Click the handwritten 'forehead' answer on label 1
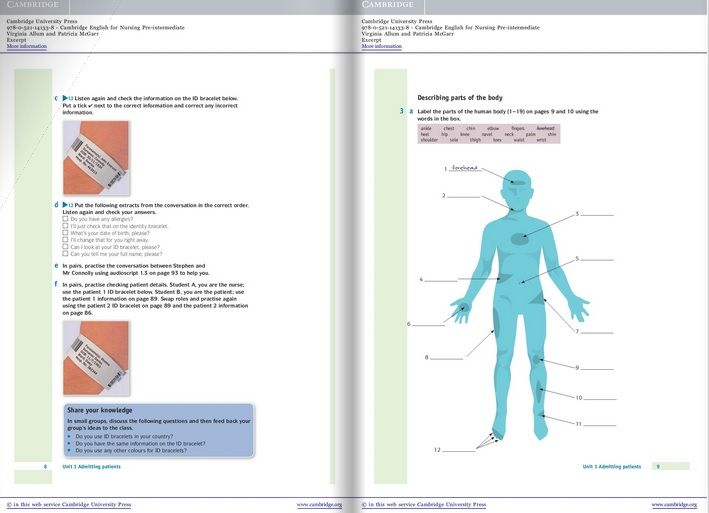 pyautogui.click(x=465, y=168)
